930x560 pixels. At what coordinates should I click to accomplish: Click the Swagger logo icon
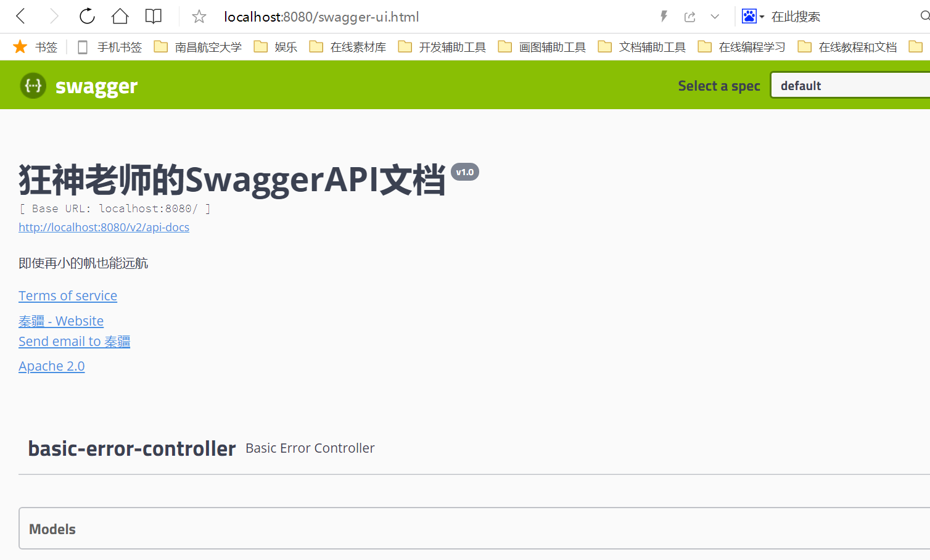(x=33, y=85)
